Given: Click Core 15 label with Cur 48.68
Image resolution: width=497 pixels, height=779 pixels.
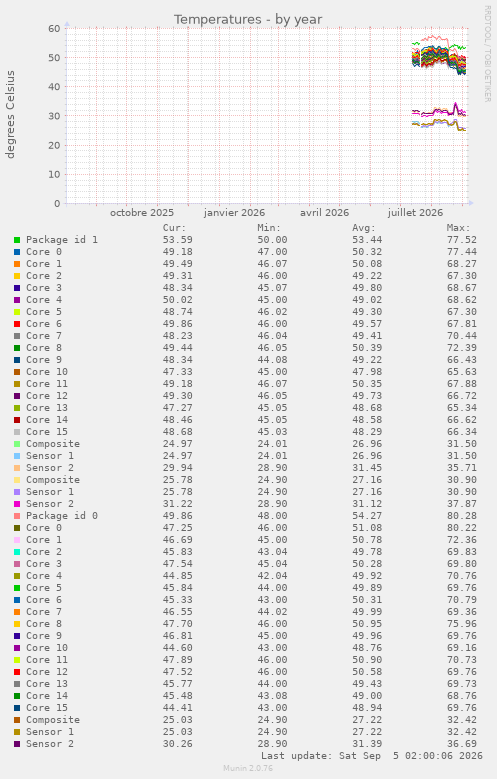Looking at the screenshot, I should click(x=47, y=432).
